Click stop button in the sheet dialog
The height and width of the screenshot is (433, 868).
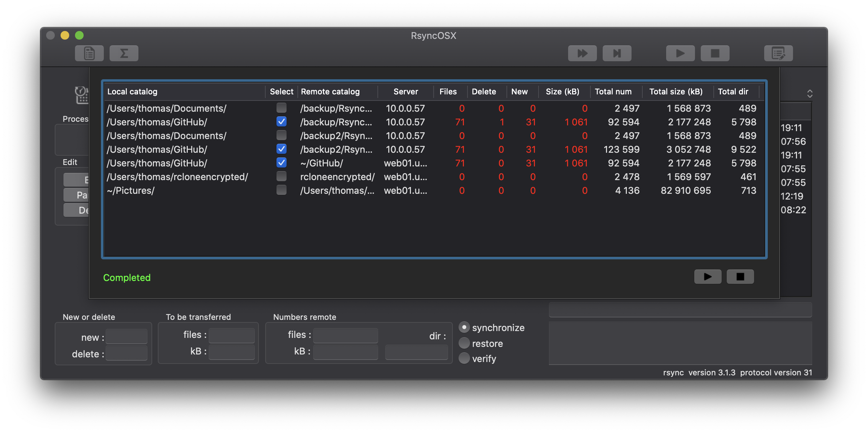(740, 277)
